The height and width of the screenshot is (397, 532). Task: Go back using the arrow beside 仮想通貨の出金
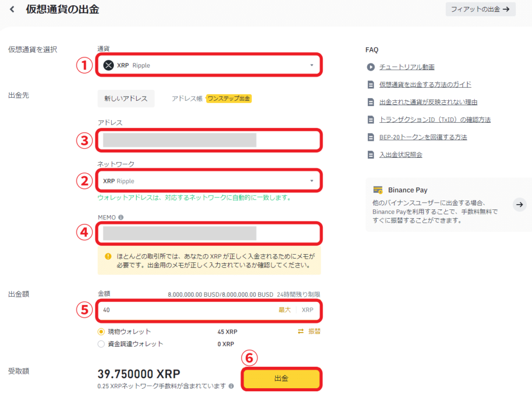pyautogui.click(x=12, y=9)
